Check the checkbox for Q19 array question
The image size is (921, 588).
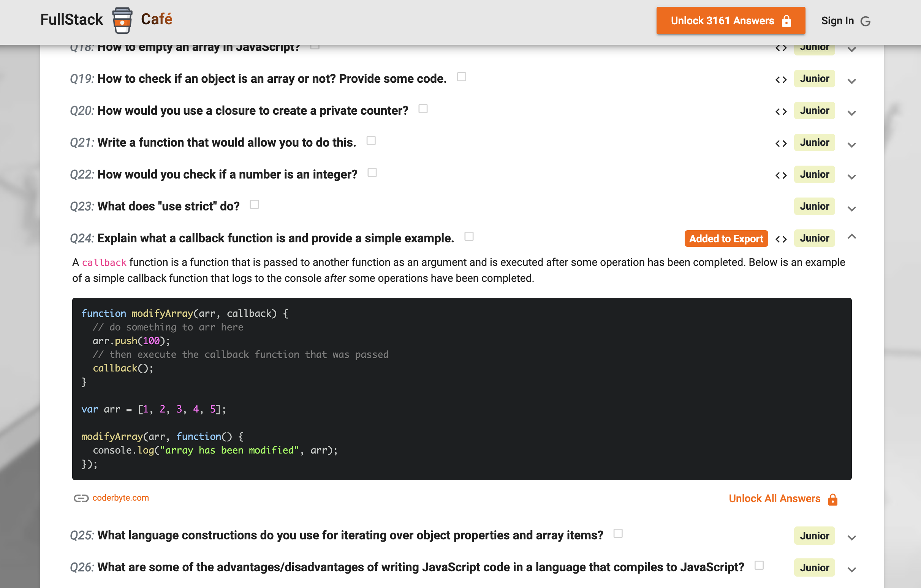click(461, 77)
